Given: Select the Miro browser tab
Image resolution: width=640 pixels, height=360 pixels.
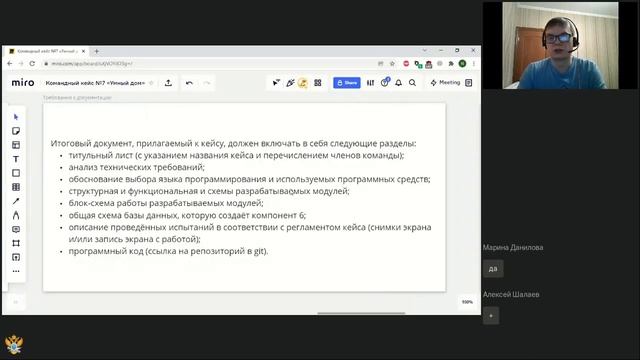Looking at the screenshot, I should pyautogui.click(x=47, y=51).
